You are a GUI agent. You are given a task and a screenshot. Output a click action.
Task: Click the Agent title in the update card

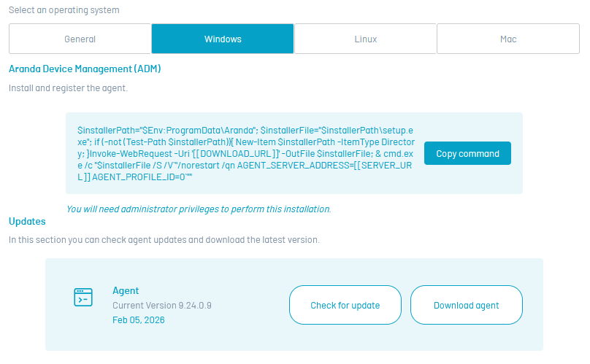click(x=126, y=290)
